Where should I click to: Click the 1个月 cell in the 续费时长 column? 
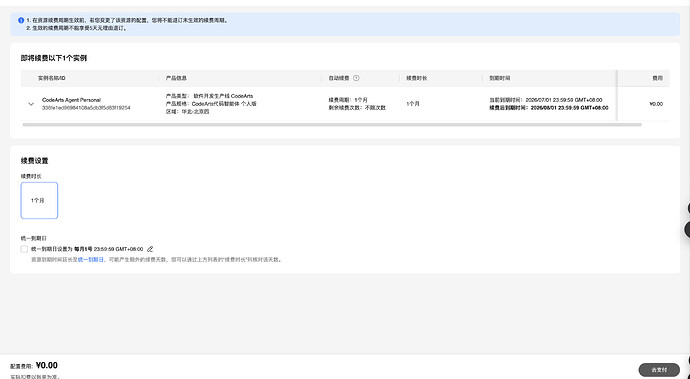tap(413, 104)
